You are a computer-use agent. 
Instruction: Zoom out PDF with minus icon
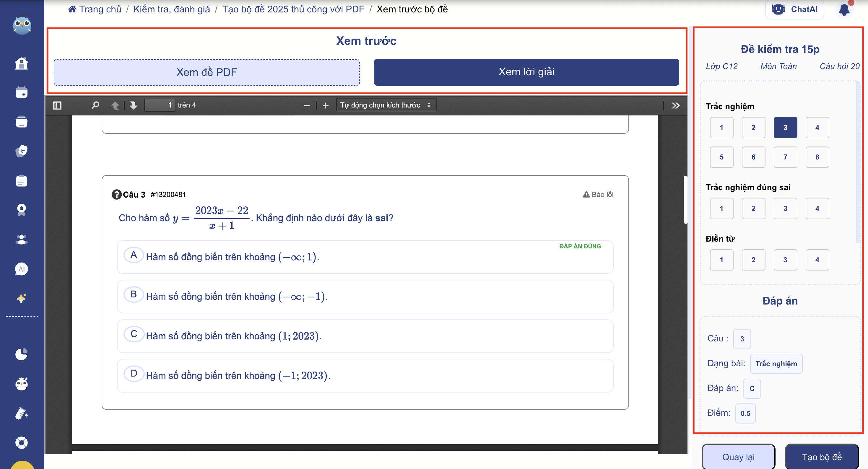point(307,105)
